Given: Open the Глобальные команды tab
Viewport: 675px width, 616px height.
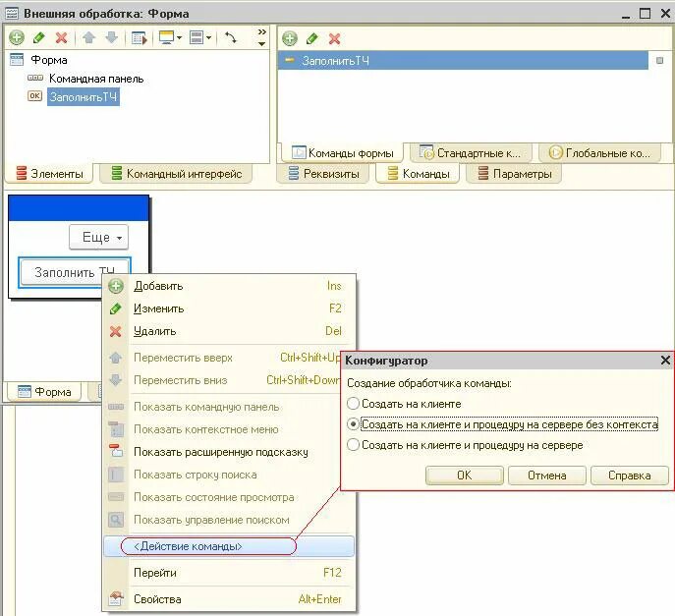Looking at the screenshot, I should (600, 153).
